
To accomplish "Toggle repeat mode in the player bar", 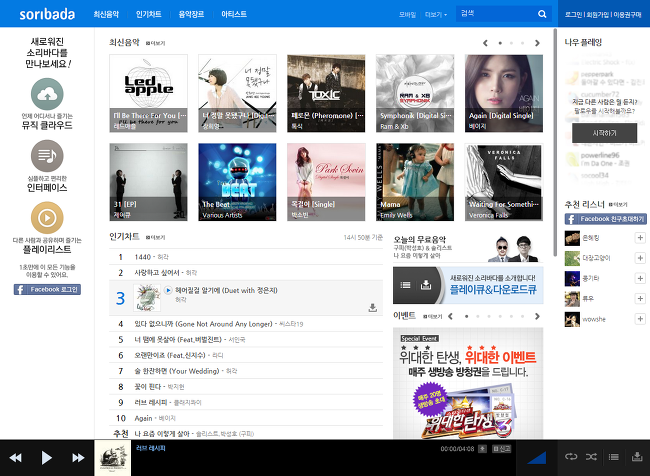I will pyautogui.click(x=571, y=457).
